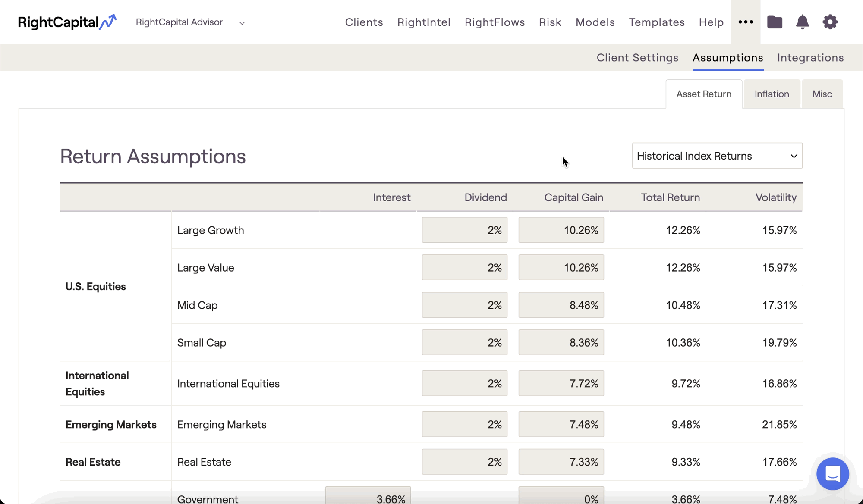Open Historical Index Returns dropdown
The width and height of the screenshot is (863, 504).
(x=717, y=156)
